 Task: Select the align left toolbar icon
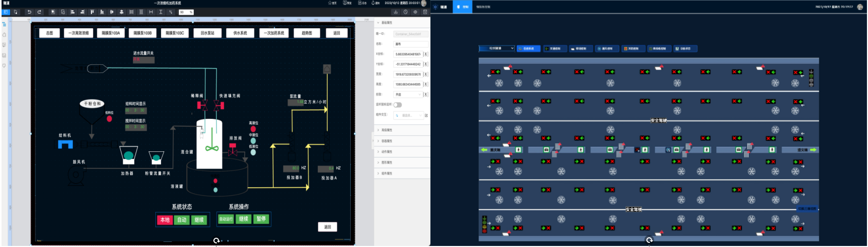(x=73, y=12)
